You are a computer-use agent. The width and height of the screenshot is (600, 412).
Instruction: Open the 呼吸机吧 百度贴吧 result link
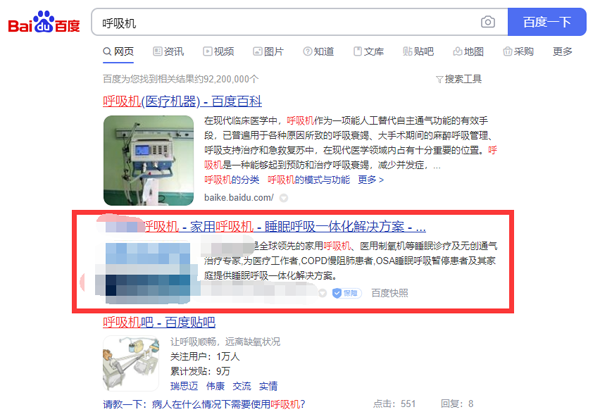click(x=159, y=322)
